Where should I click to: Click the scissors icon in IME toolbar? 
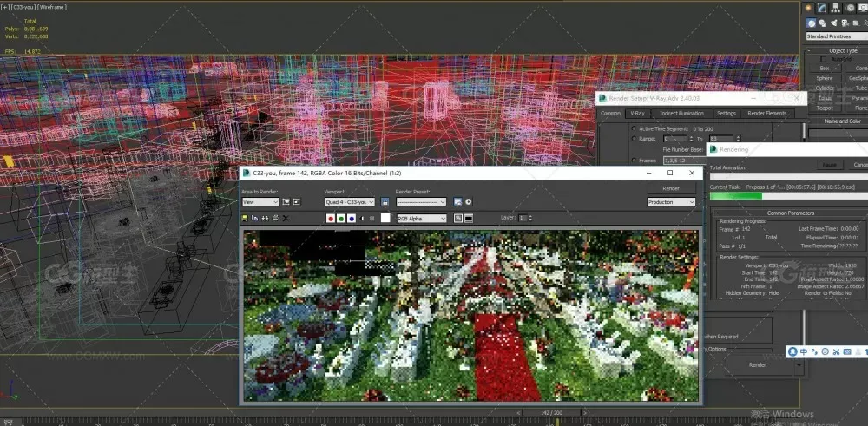pyautogui.click(x=836, y=351)
